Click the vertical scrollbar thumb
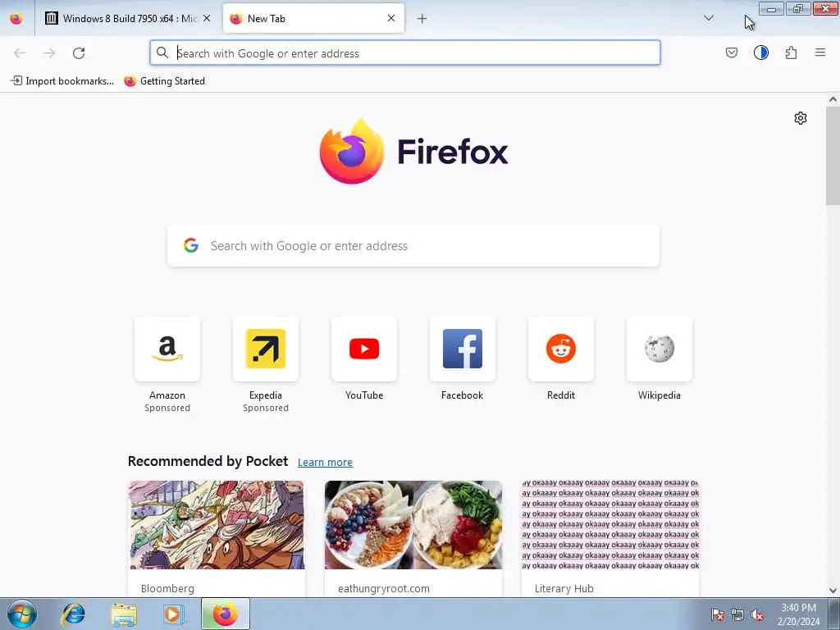 point(833,155)
